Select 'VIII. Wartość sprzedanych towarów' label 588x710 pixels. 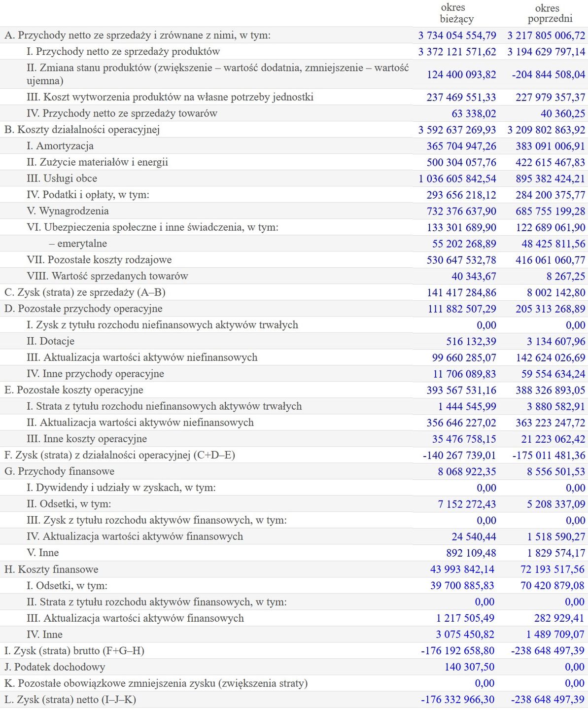click(x=107, y=276)
